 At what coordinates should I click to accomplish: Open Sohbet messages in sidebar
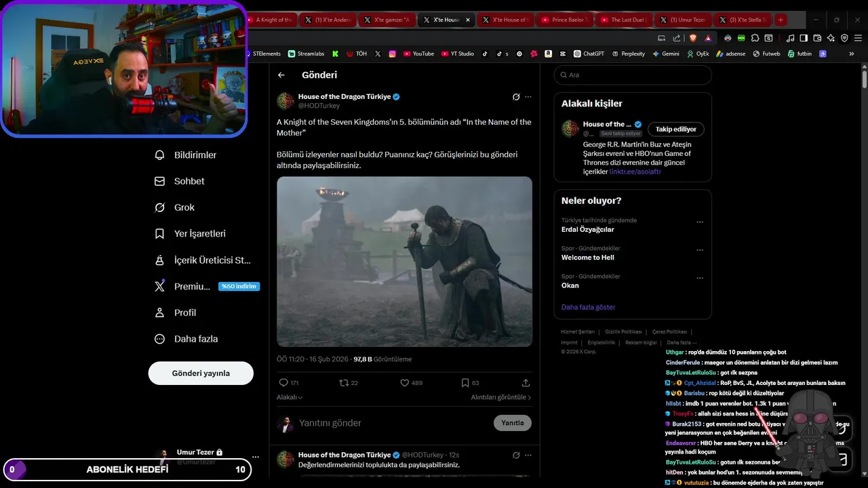pyautogui.click(x=180, y=181)
